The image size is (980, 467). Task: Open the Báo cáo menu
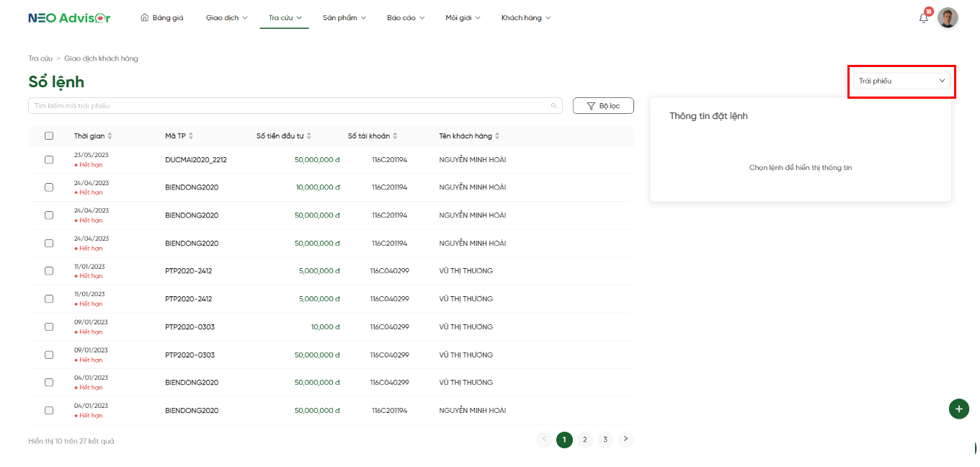[x=406, y=18]
